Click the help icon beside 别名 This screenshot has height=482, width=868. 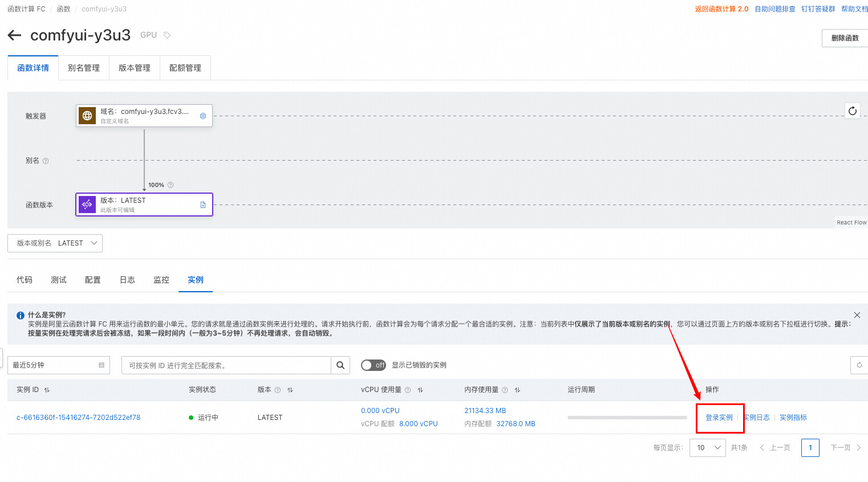46,161
